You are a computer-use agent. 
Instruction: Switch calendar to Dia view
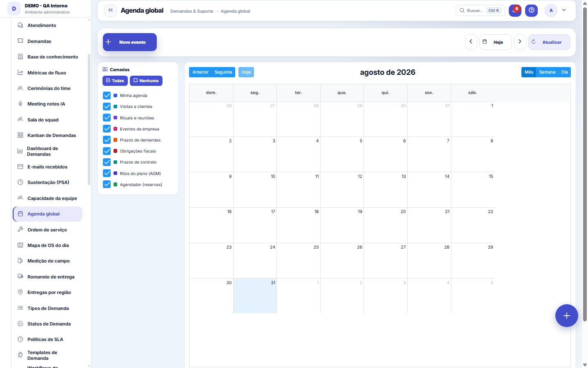565,72
